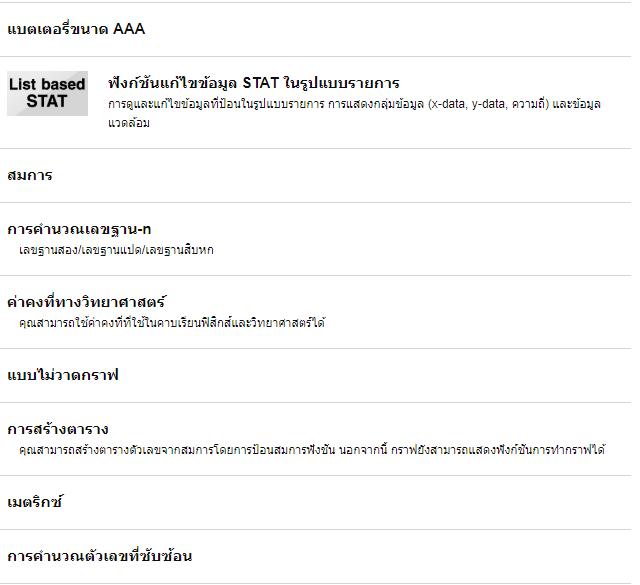
Task: Click the เลขฐานสอง/เลขฐานแปด/เลขฐานสิบหก subtitle
Action: coord(116,250)
